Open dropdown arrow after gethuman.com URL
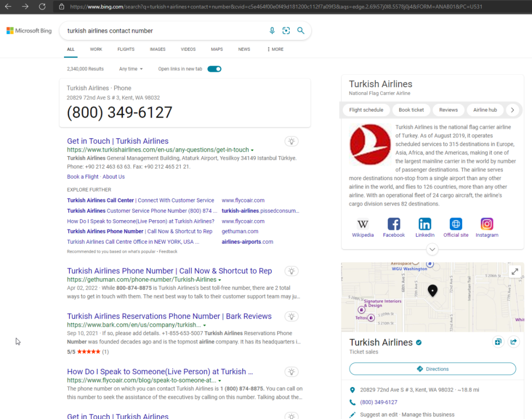Screen dimensions: 532x419 click(220, 280)
